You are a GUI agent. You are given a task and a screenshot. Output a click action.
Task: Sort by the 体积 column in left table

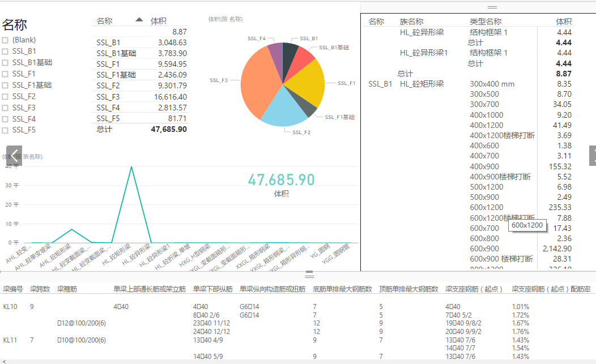(158, 21)
